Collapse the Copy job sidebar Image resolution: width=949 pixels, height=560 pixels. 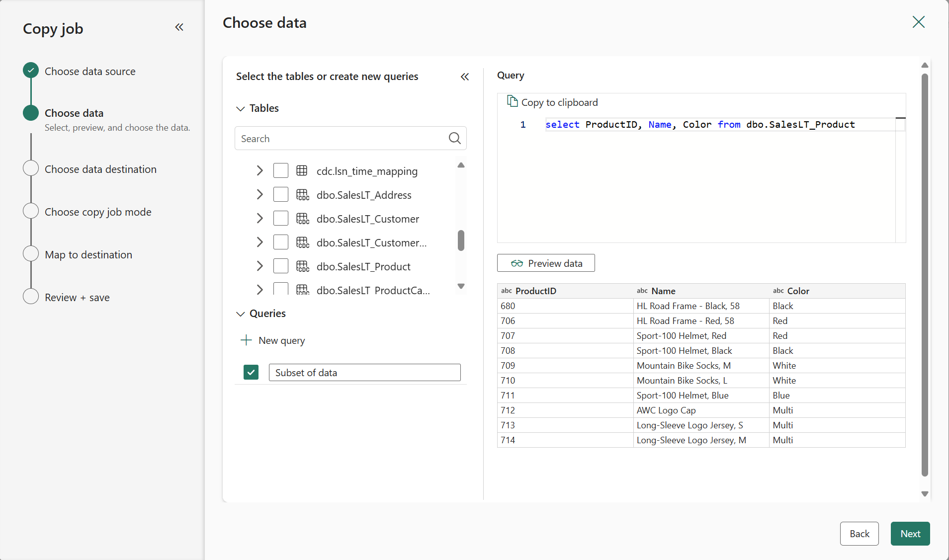tap(179, 27)
